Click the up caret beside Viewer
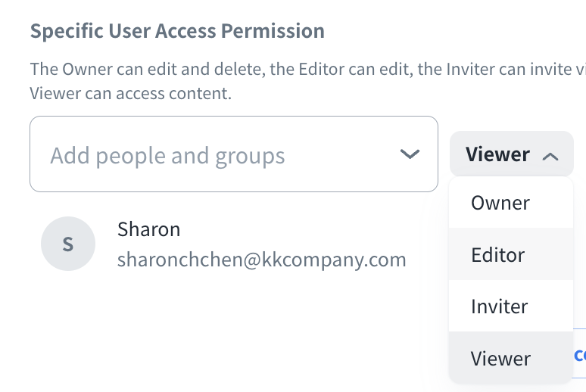The image size is (586, 392). [551, 157]
